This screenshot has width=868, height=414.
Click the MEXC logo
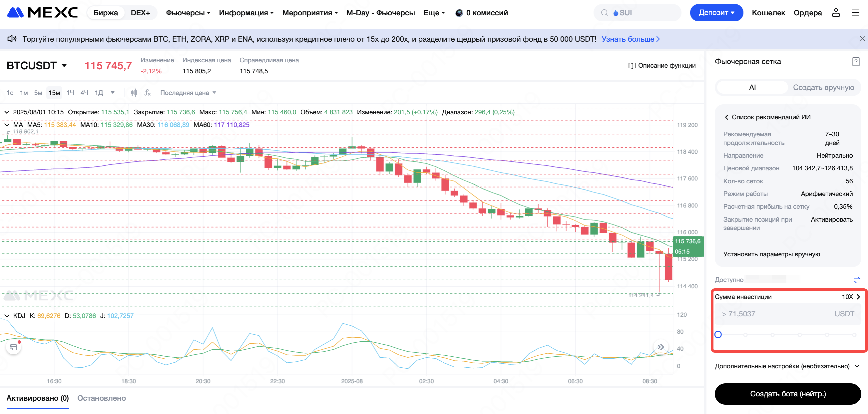click(42, 13)
